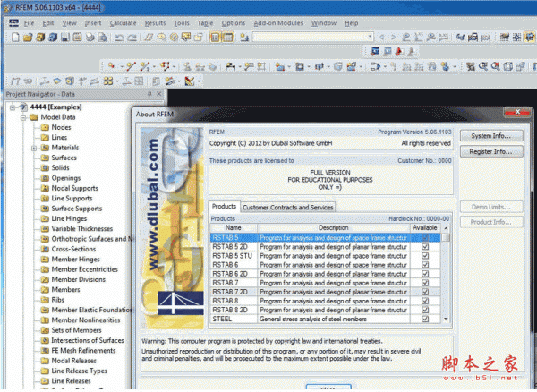Open the Calculate menu
This screenshot has height=392, width=537.
click(x=123, y=23)
